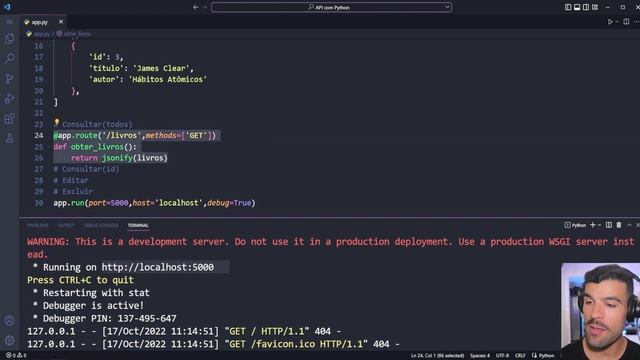Image resolution: width=640 pixels, height=360 pixels.
Task: Click the 'James Clear' string
Action: pos(163,68)
